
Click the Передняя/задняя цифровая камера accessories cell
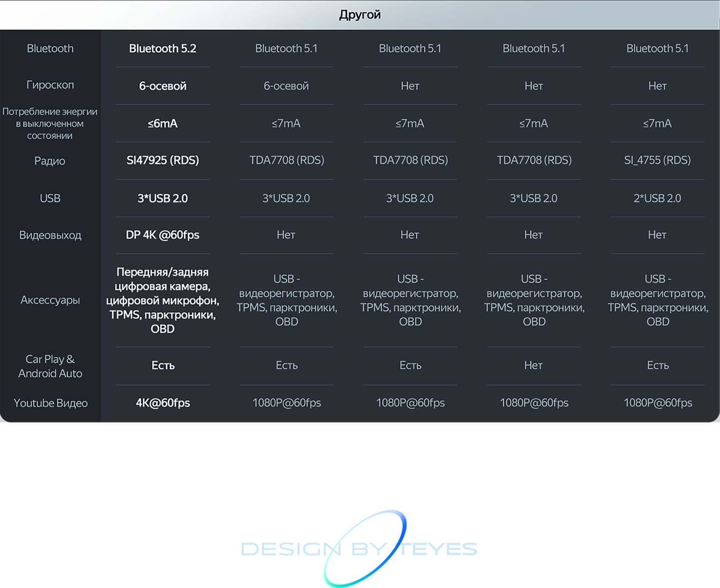pos(162,300)
